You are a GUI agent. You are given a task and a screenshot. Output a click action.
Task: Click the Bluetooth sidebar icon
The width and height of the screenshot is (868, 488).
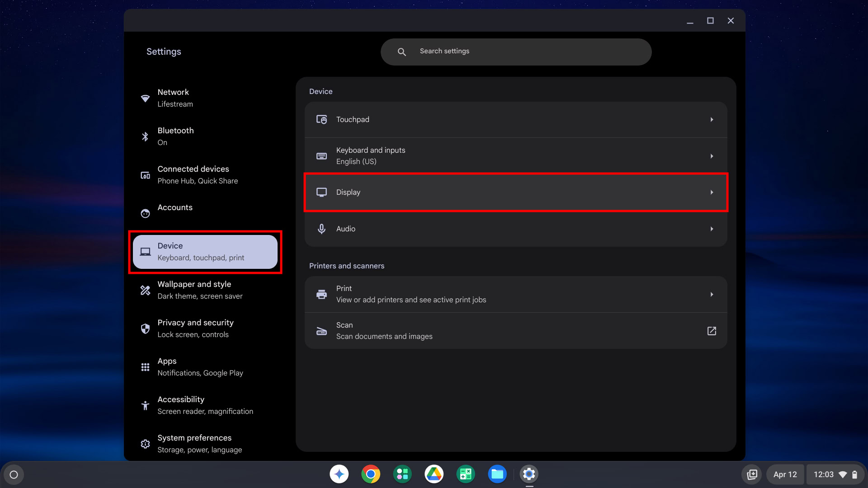coord(145,136)
